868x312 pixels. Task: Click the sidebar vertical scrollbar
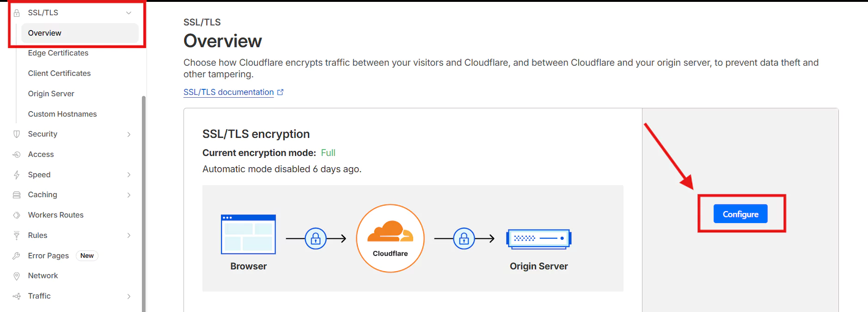(x=144, y=204)
